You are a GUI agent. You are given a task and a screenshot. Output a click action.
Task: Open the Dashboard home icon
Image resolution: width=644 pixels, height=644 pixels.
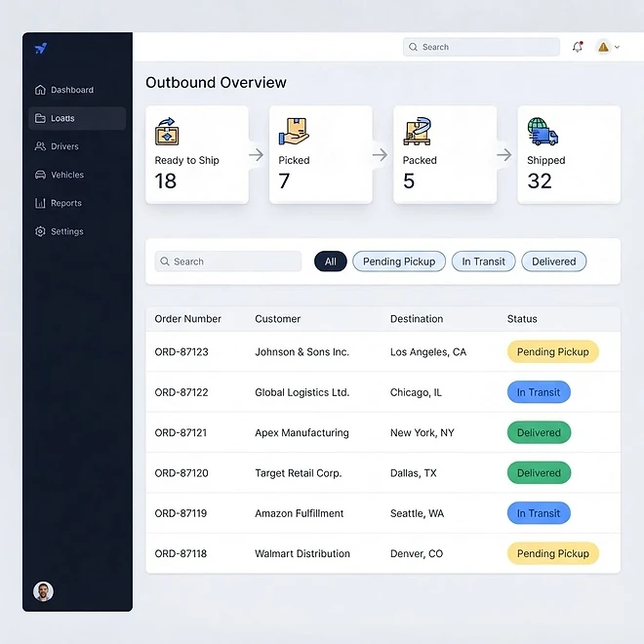(40, 90)
